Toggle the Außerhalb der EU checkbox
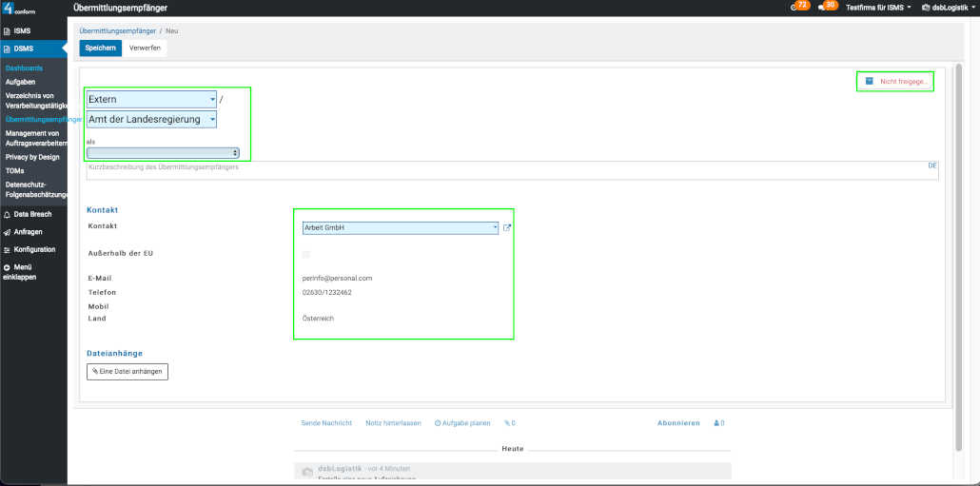Image resolution: width=980 pixels, height=486 pixels. pos(306,254)
